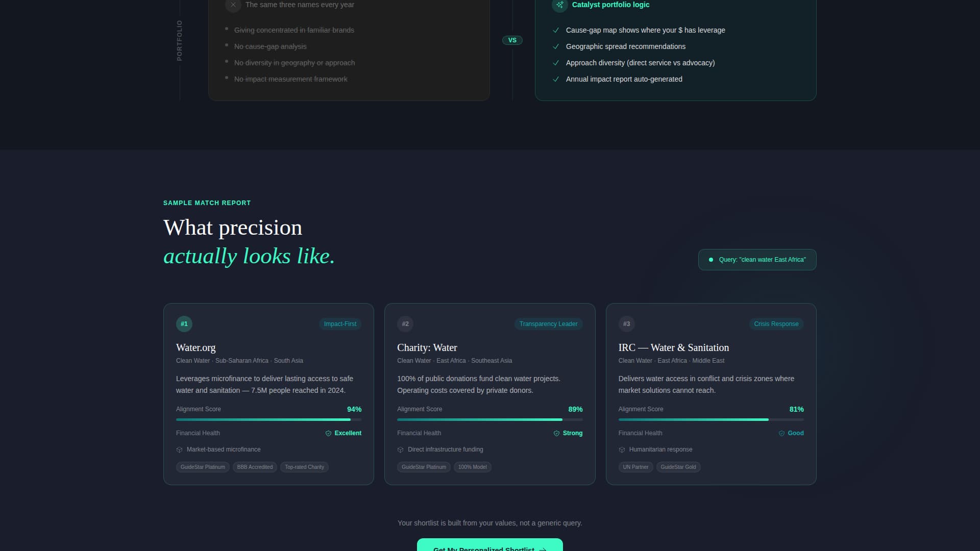Click 'Clean Water · East Africa · Middle East' text
980x551 pixels.
click(672, 361)
